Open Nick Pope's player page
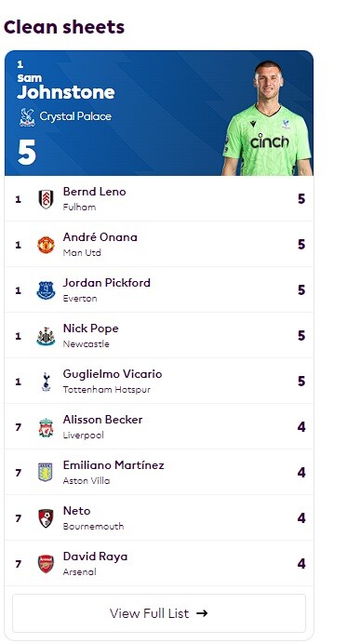Screen dimensions: 347x644 pos(91,329)
